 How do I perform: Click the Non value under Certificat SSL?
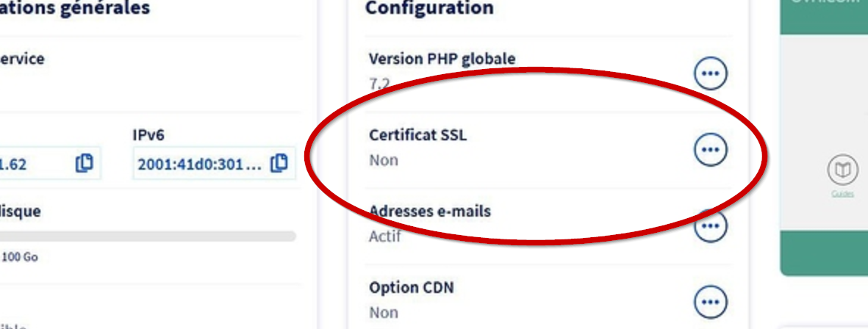point(384,160)
